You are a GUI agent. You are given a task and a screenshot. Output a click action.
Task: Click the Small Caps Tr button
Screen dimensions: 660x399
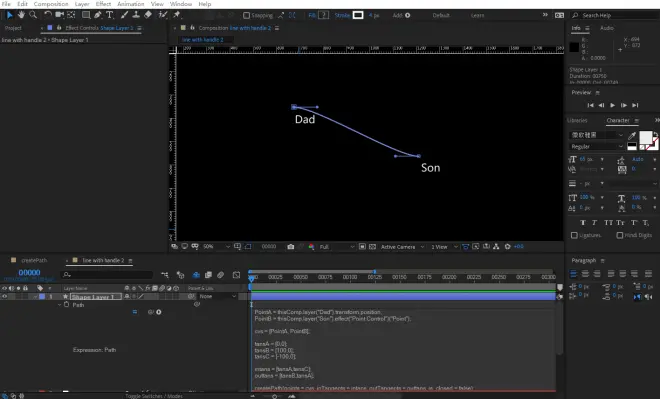(620, 223)
